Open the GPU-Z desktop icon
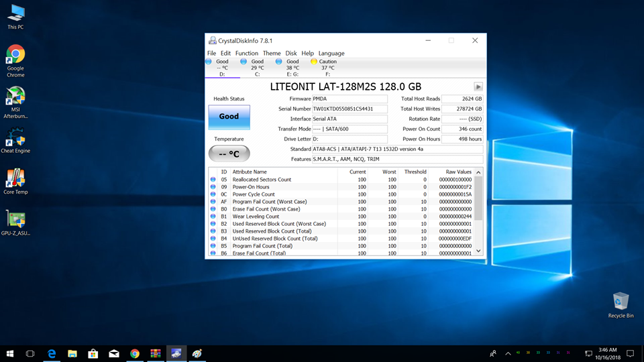This screenshot has width=644, height=362. point(15,221)
